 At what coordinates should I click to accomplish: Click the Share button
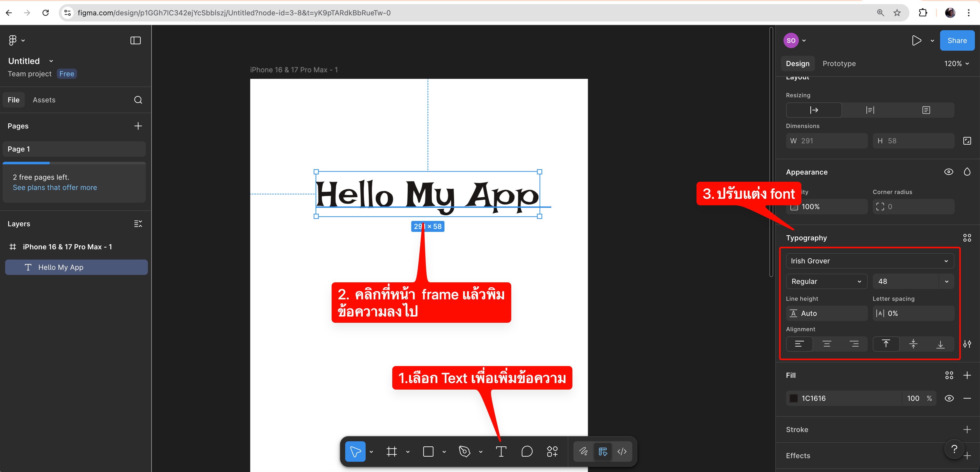pos(956,40)
